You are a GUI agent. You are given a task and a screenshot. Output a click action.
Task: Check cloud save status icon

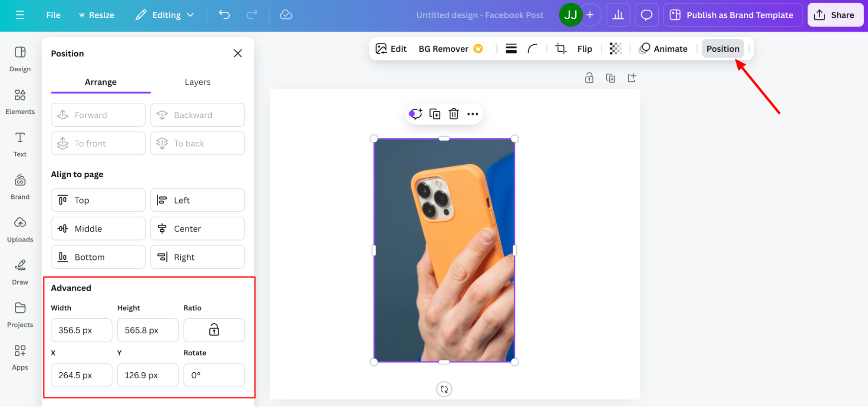click(286, 15)
